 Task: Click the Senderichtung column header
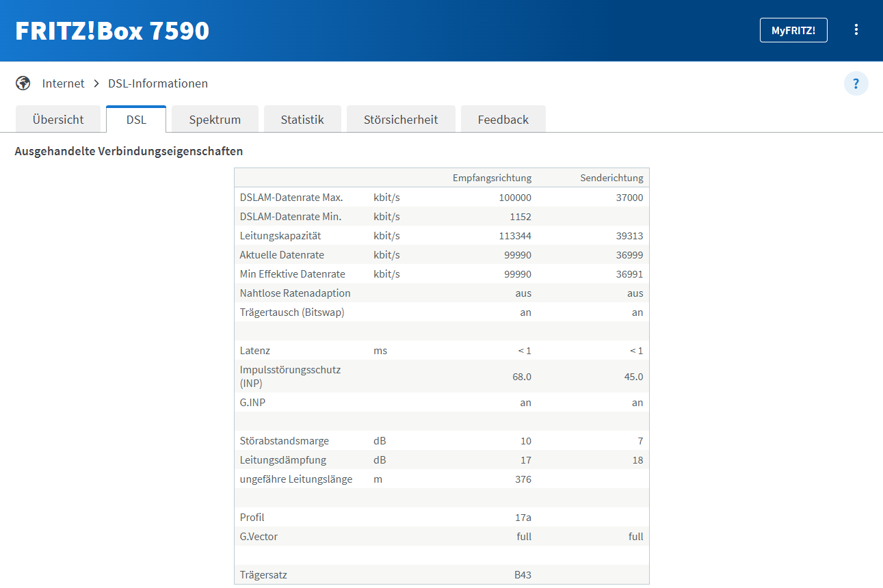611,178
